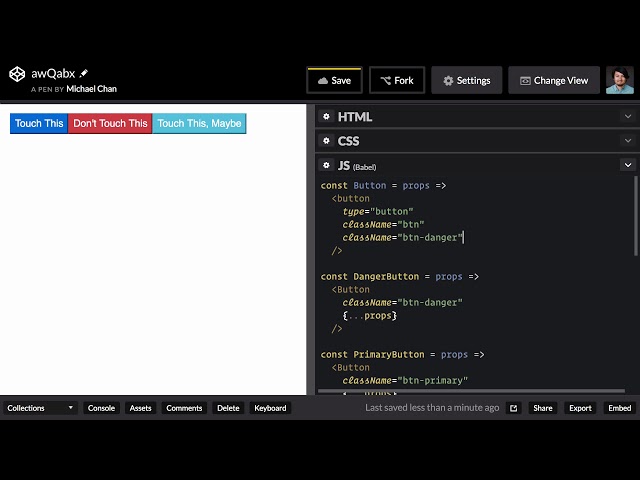Show Keyboard shortcuts
The width and height of the screenshot is (640, 480).
pyautogui.click(x=270, y=408)
